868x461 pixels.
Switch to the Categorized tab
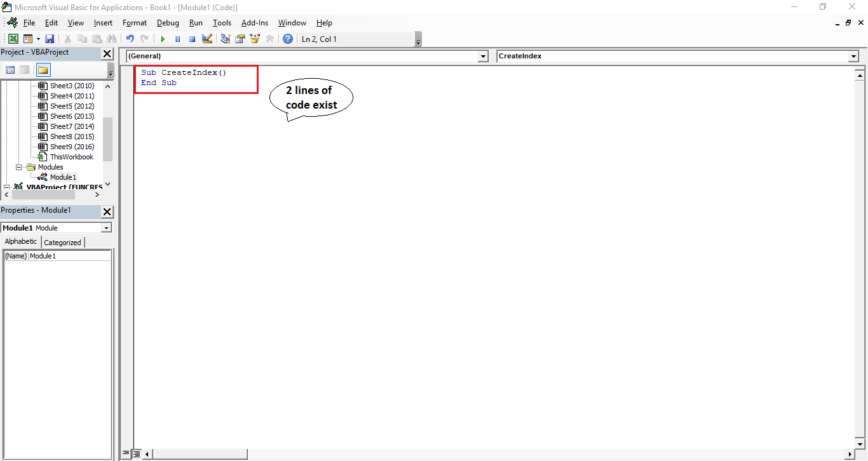point(63,243)
